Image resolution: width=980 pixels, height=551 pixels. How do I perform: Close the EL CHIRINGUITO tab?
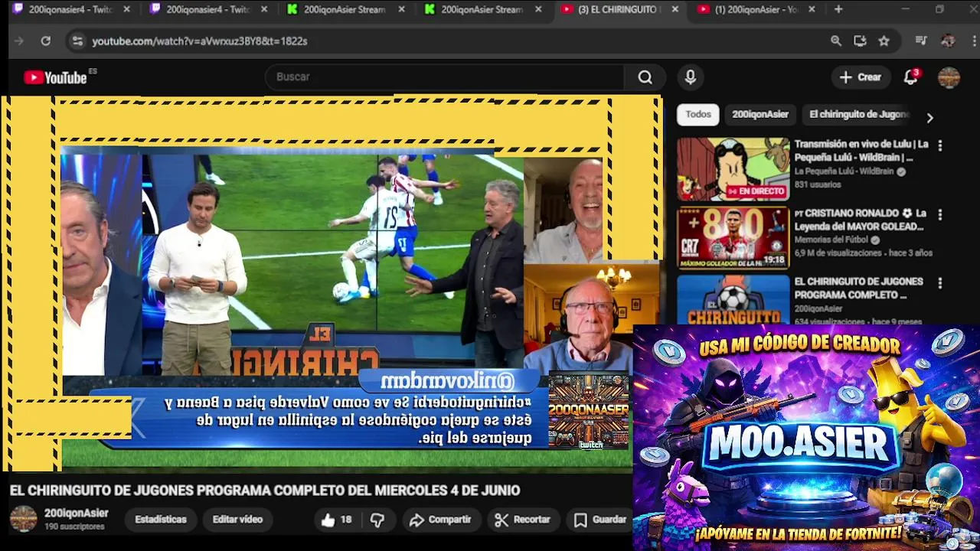pos(675,10)
